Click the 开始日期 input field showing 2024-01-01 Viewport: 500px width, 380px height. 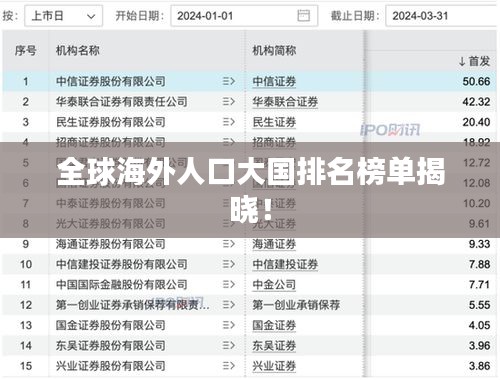[x=244, y=16]
